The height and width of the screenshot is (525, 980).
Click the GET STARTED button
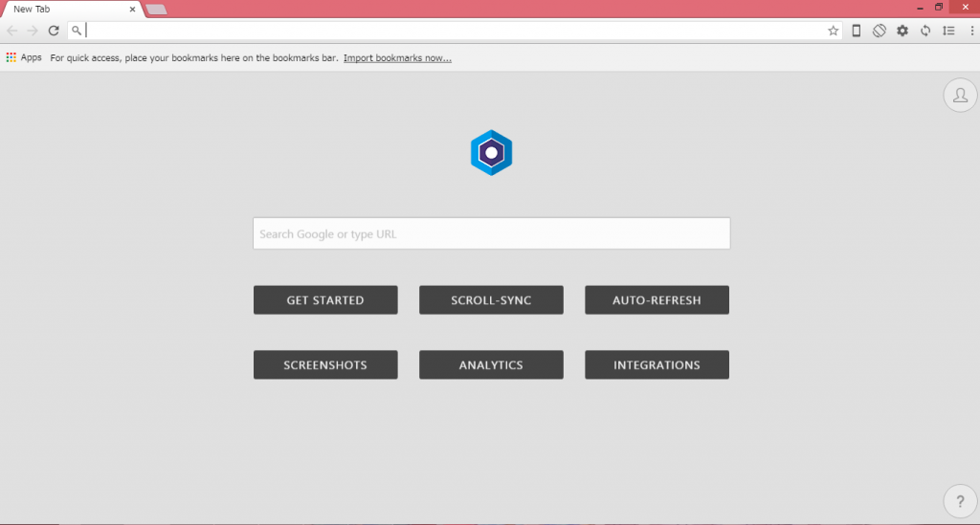325,300
